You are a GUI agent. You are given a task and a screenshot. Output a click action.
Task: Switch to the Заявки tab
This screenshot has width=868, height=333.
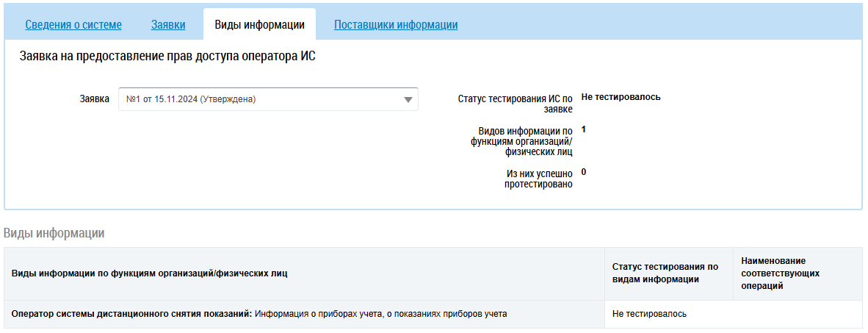coord(168,25)
